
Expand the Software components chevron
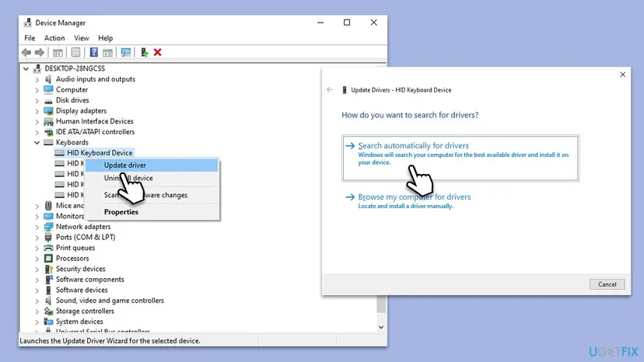(37, 280)
